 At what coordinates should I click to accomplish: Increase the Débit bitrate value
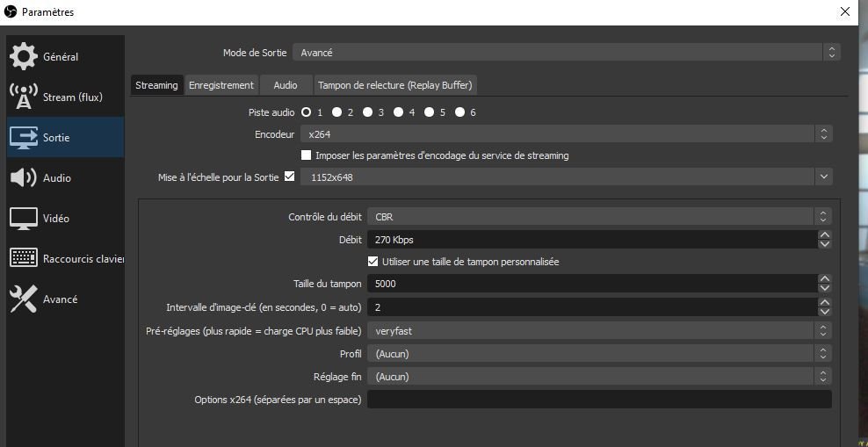[825, 235]
